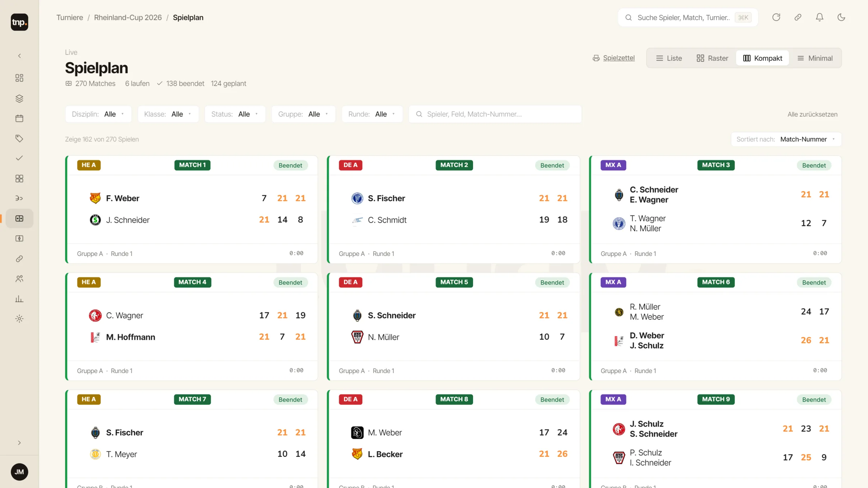Switch to Minimal view
The height and width of the screenshot is (488, 868).
815,58
